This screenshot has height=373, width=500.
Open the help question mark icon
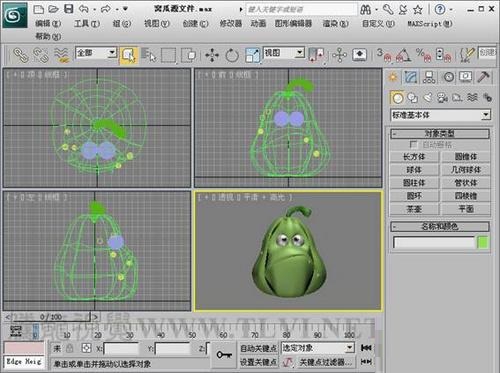point(440,9)
